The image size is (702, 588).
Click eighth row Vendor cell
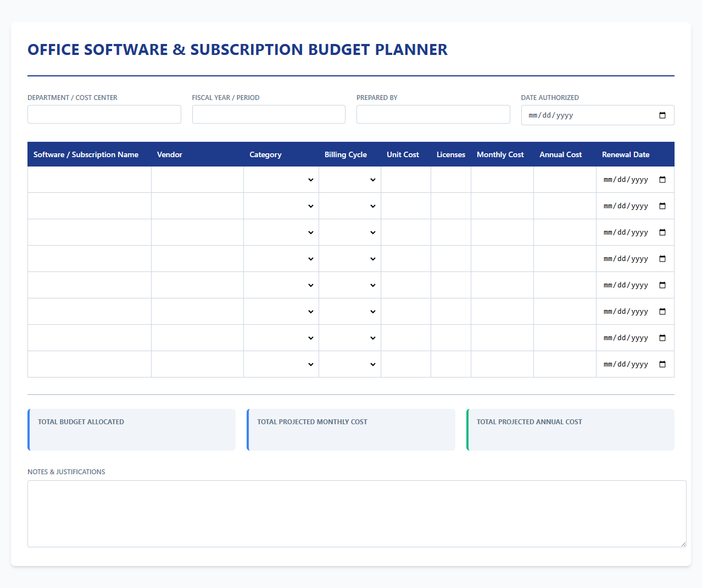coord(198,364)
